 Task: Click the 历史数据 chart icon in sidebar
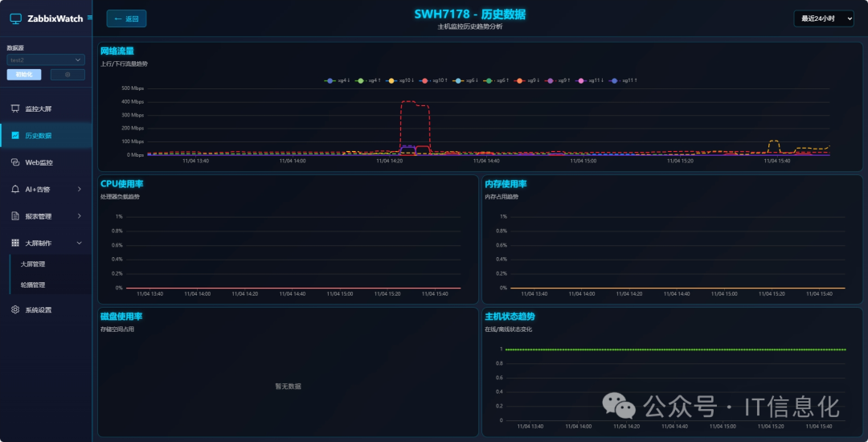[x=15, y=136]
